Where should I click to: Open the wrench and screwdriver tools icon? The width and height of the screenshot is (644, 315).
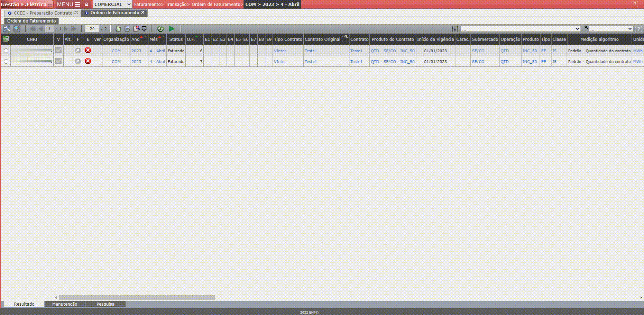[x=7, y=29]
